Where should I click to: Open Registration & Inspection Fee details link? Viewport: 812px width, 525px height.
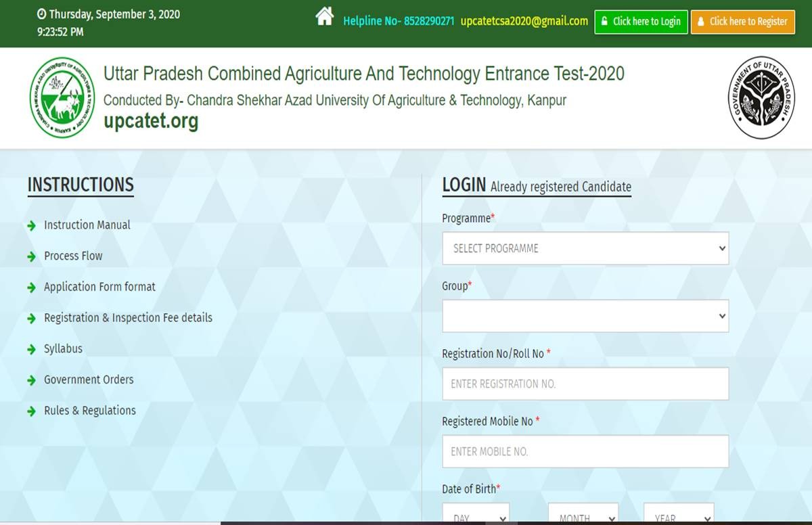tap(128, 318)
